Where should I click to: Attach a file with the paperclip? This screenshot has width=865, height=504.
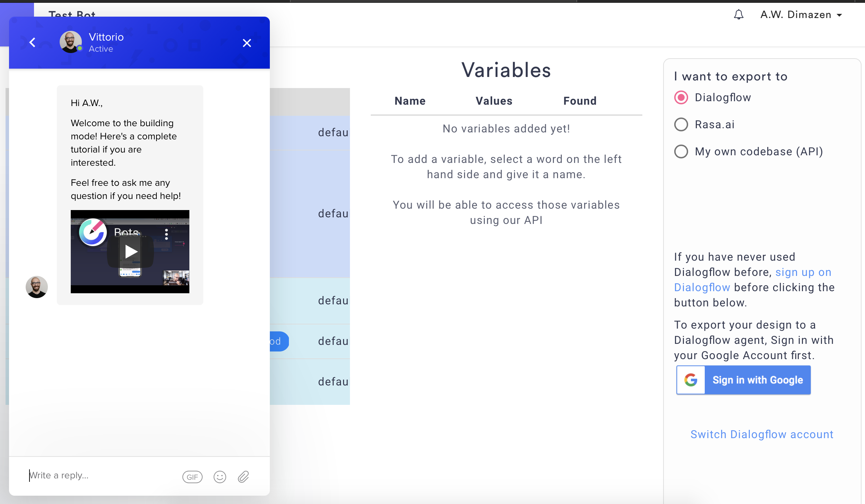pos(243,477)
